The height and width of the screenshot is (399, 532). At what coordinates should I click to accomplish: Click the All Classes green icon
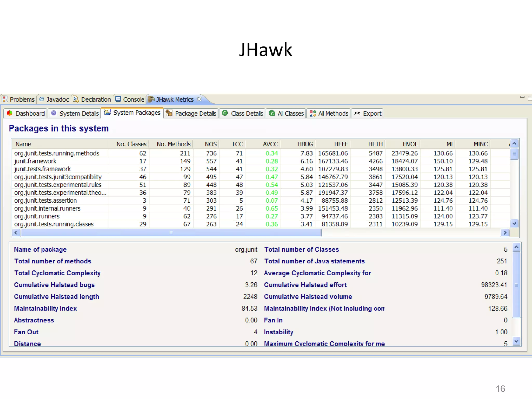(x=272, y=113)
